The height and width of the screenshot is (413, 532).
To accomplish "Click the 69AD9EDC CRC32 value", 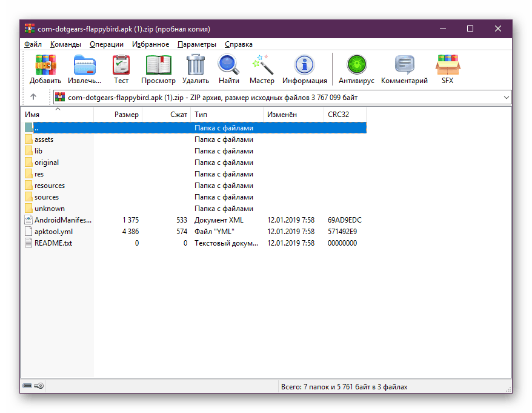I will coord(344,220).
